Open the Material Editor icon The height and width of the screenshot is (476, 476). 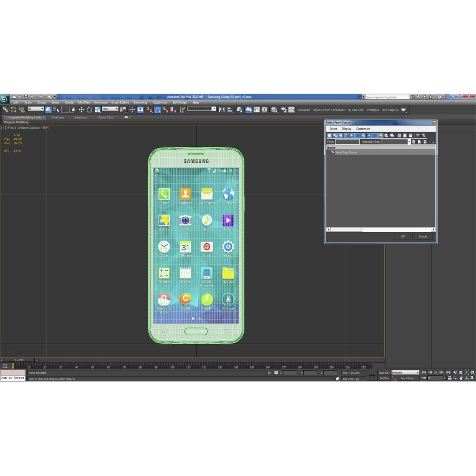click(x=274, y=110)
